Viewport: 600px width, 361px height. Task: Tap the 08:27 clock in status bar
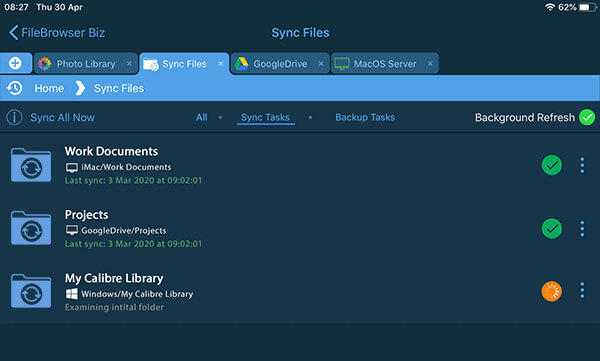click(x=16, y=7)
